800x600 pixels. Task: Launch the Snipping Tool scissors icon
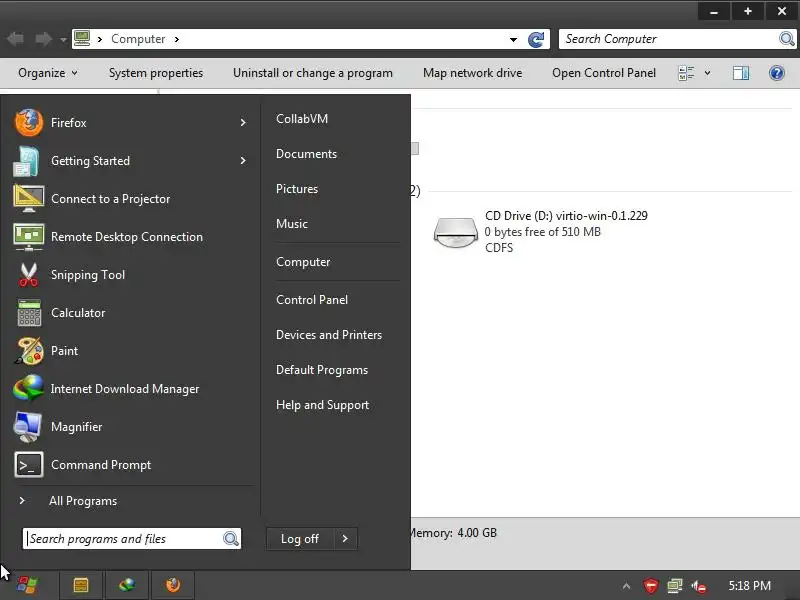point(29,274)
